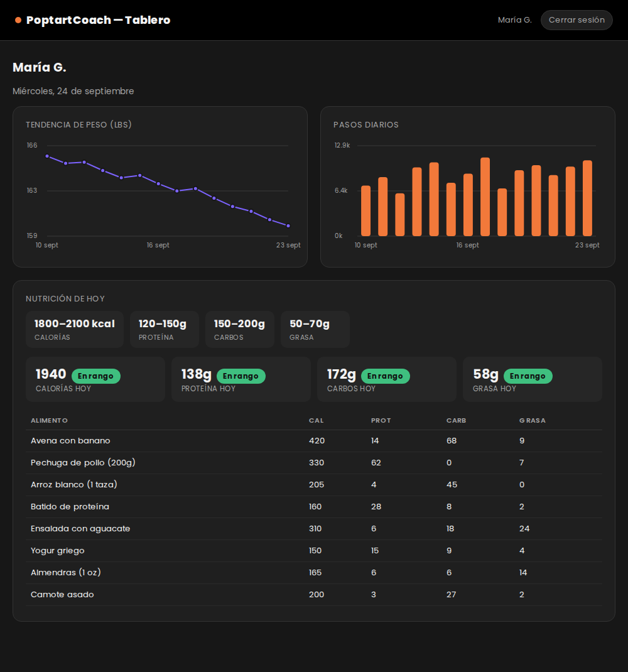Click the 62 protein value for Pechuga

[376, 463]
